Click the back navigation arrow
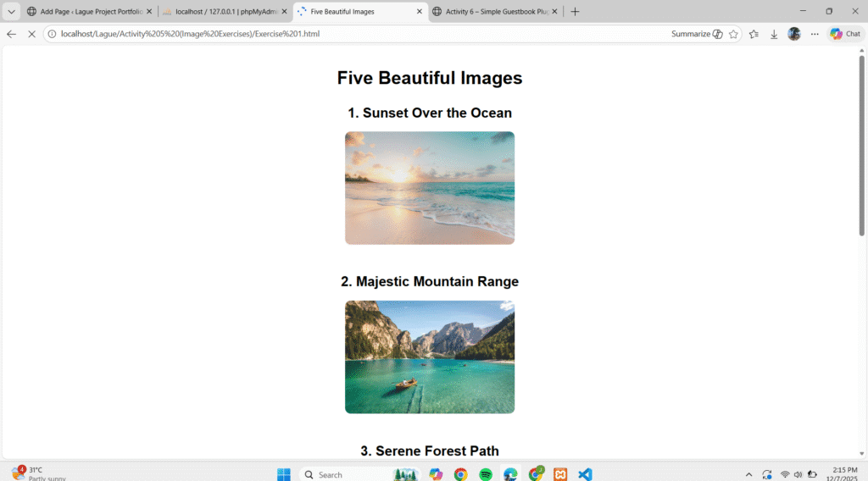The height and width of the screenshot is (481, 868). [12, 34]
